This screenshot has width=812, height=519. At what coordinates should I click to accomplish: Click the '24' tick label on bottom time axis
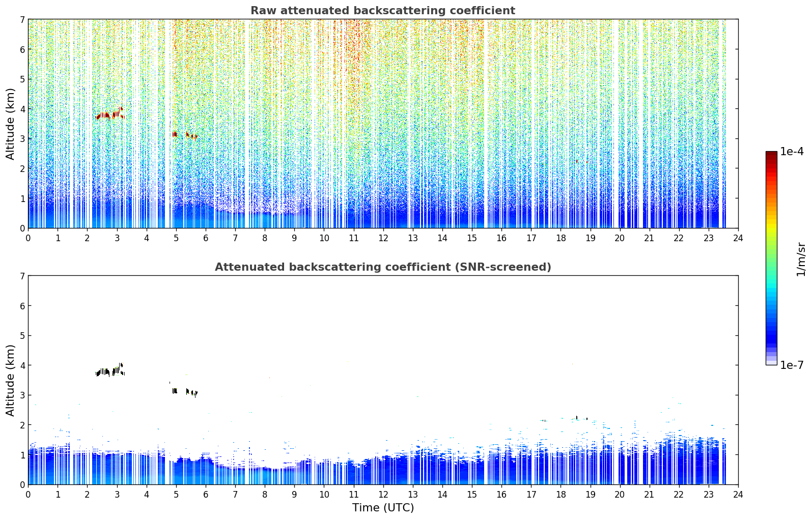click(x=738, y=495)
